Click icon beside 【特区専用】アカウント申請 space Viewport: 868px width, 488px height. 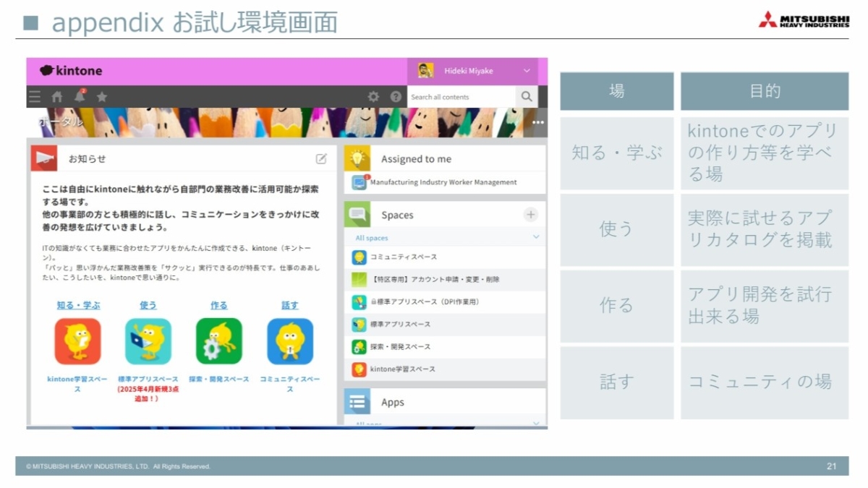coord(359,279)
